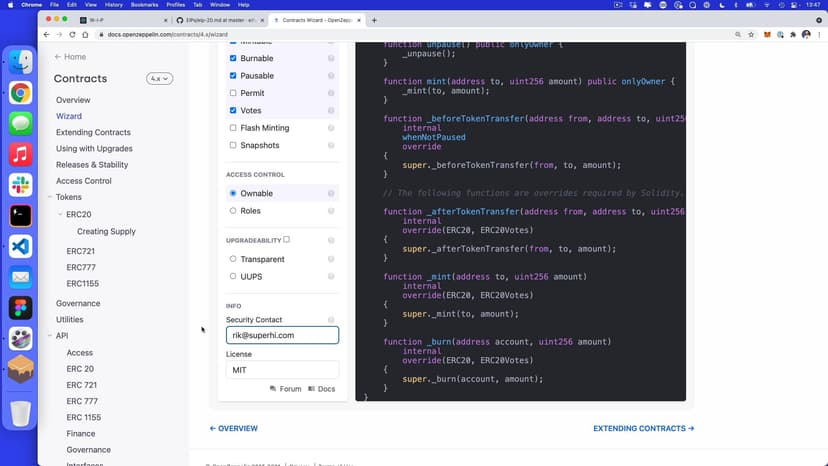Screen dimensions: 828x466
Task: Click into the License text field
Action: click(x=282, y=370)
